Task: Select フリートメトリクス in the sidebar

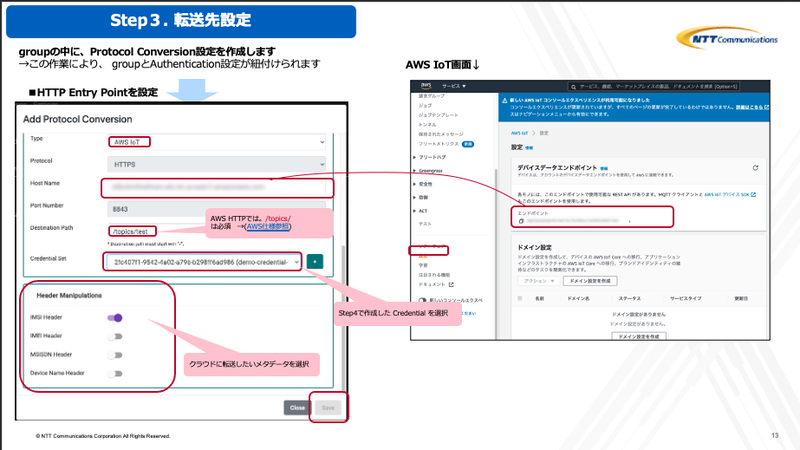Action: [438, 144]
